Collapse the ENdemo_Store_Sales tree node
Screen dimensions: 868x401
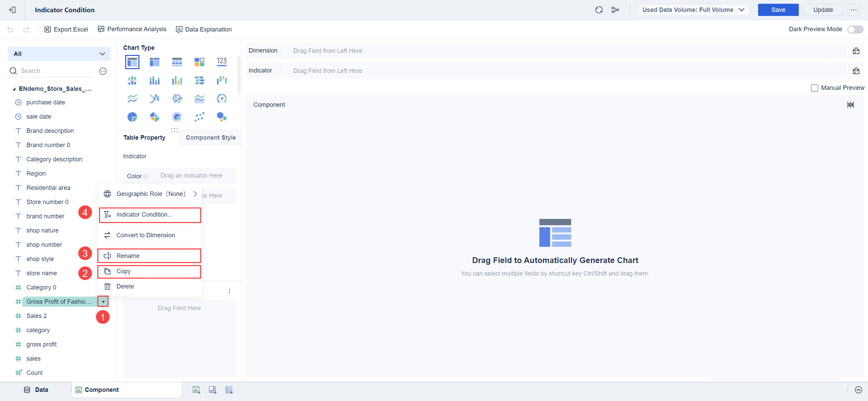(14, 89)
